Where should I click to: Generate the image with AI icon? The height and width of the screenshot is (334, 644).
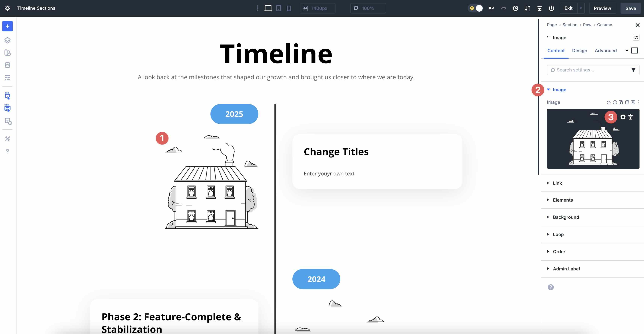tap(633, 102)
